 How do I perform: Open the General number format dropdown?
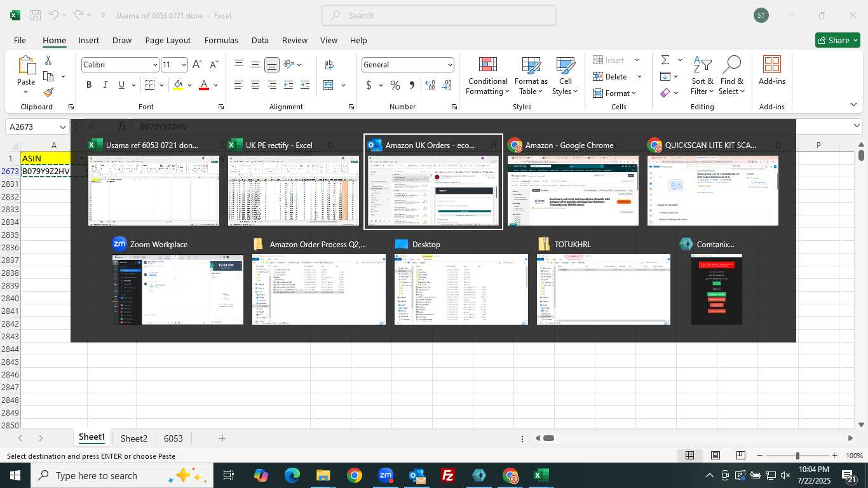(x=450, y=65)
